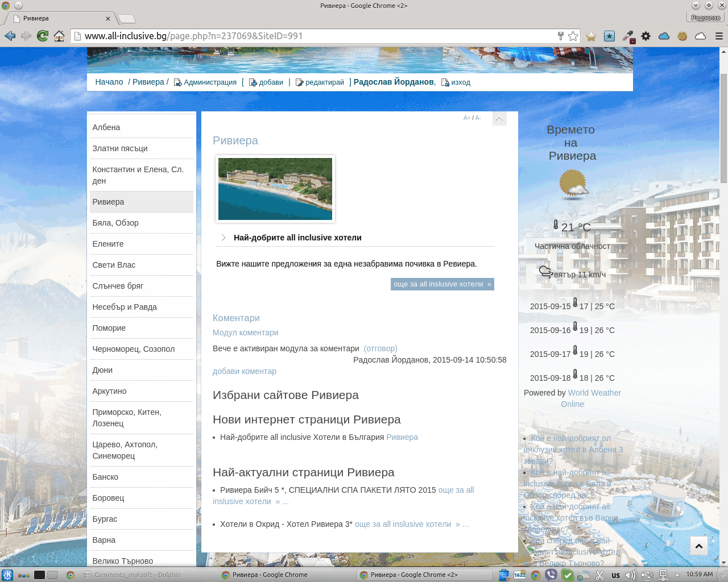728x582 pixels.
Task: Click the page's vertical scrollbar thumb
Action: click(723, 128)
